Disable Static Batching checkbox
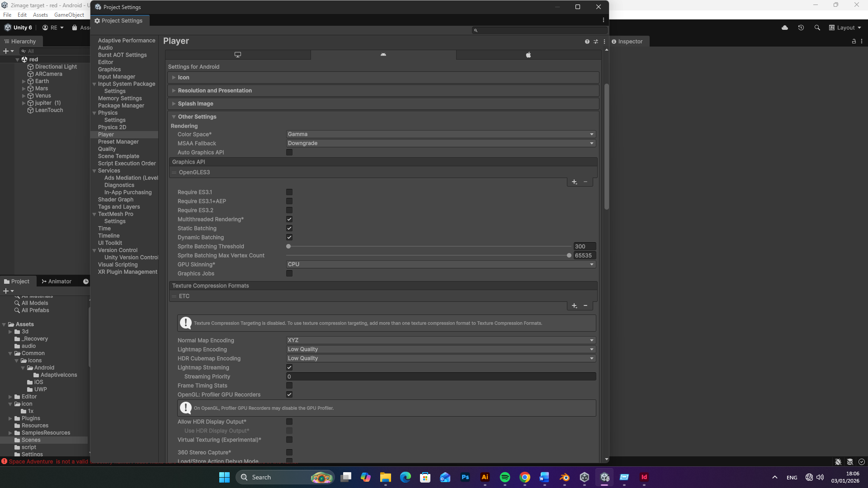This screenshot has width=868, height=488. [x=289, y=229]
